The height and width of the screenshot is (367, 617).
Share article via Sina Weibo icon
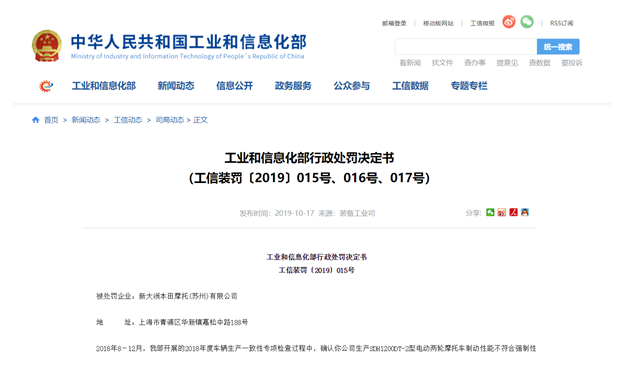502,212
